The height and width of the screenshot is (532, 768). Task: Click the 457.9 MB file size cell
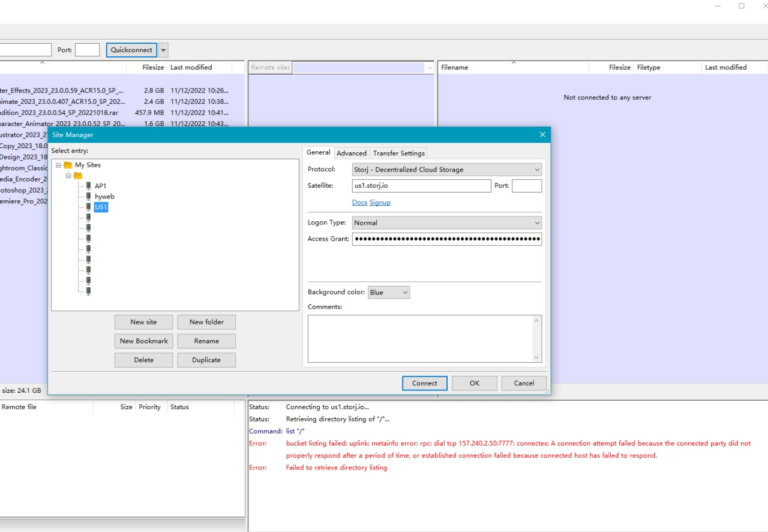(149, 112)
